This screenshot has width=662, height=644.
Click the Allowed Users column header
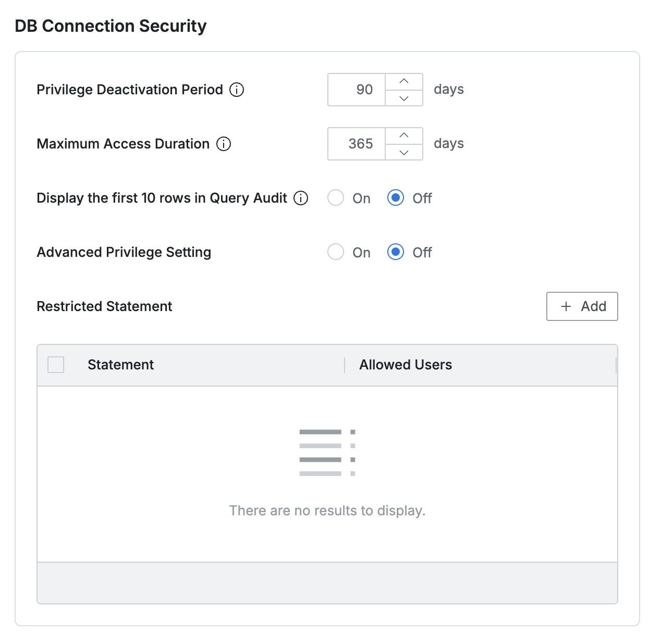click(406, 365)
